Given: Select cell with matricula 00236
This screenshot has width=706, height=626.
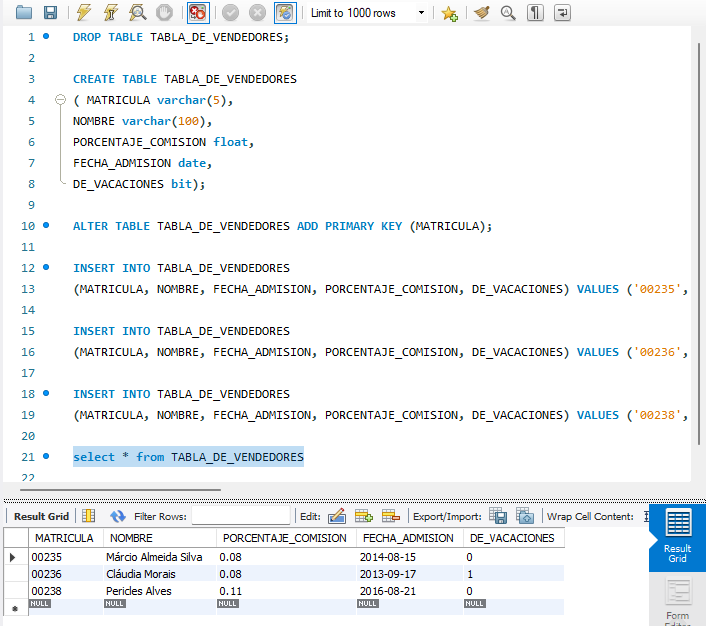Looking at the screenshot, I should [x=66, y=574].
